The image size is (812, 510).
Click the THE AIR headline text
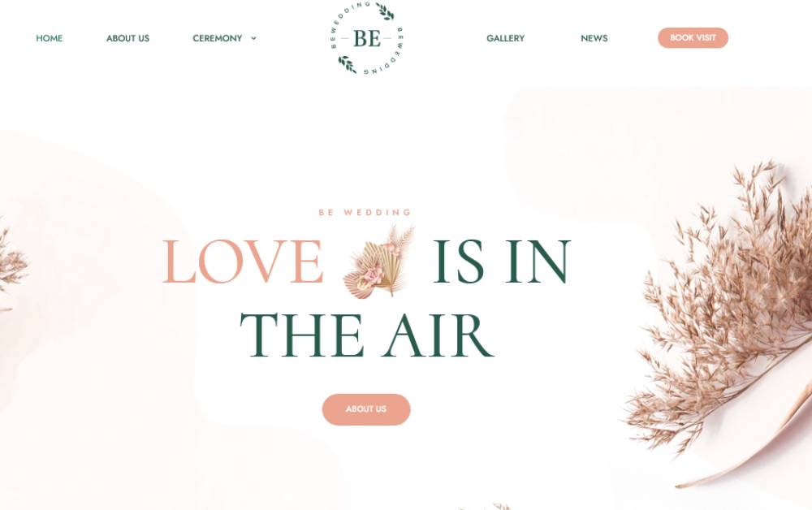367,335
